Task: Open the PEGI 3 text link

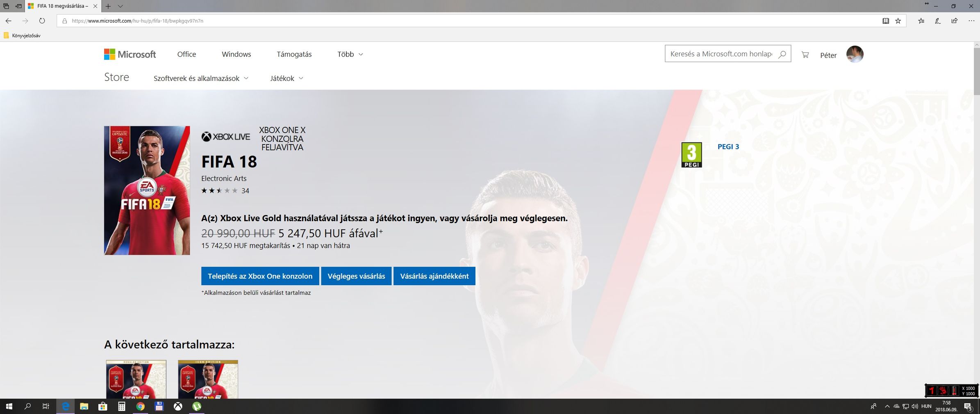Action: pyautogui.click(x=728, y=146)
